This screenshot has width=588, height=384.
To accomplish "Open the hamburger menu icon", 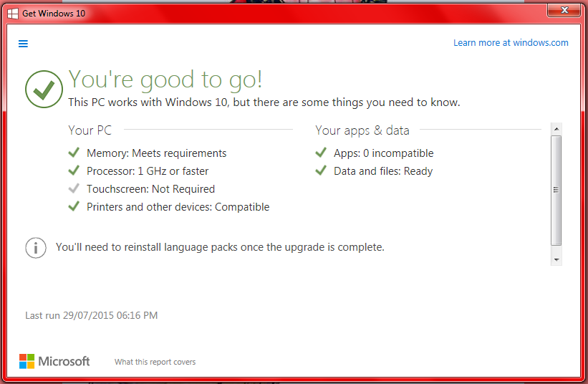I will point(23,44).
